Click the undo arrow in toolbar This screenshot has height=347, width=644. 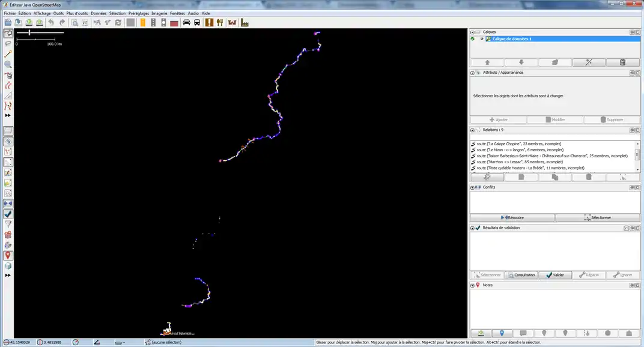click(51, 23)
